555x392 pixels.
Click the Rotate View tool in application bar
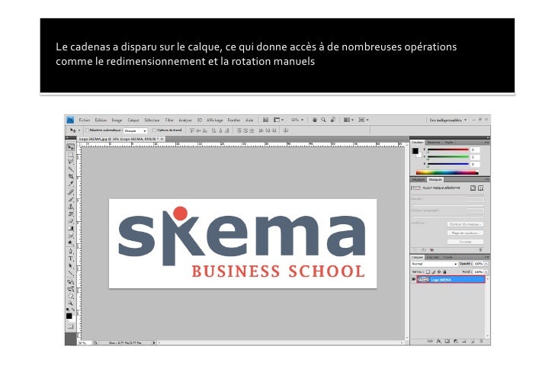(x=332, y=120)
